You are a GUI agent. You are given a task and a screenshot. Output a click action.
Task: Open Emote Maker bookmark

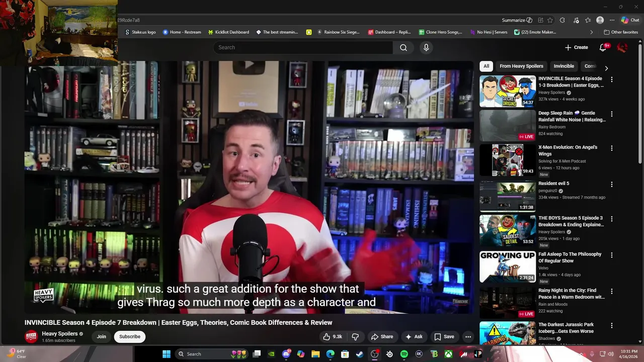[x=535, y=32]
